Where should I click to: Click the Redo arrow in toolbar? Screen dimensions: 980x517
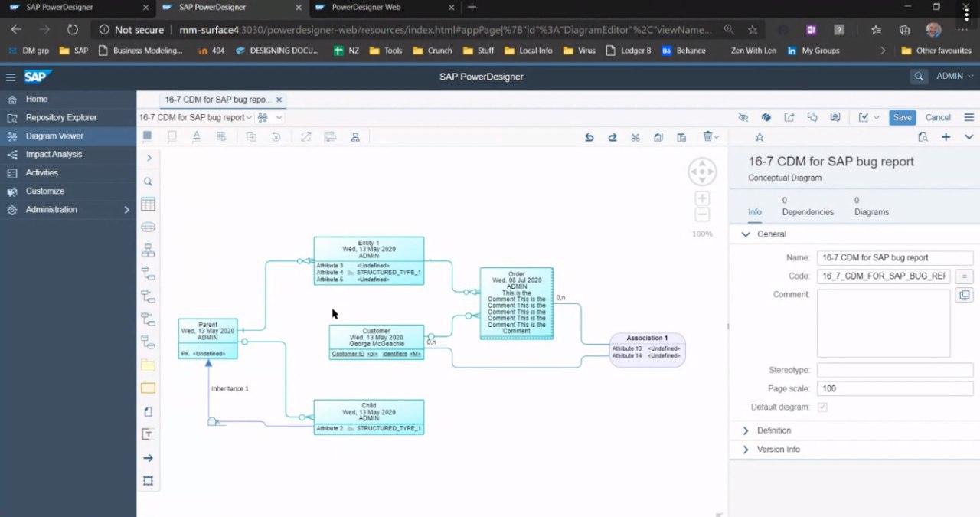pos(612,137)
